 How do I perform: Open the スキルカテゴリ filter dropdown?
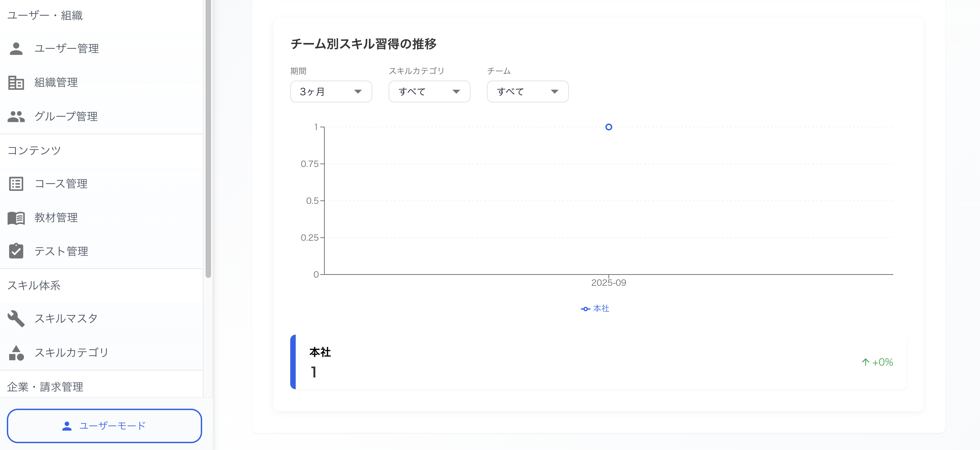tap(429, 91)
